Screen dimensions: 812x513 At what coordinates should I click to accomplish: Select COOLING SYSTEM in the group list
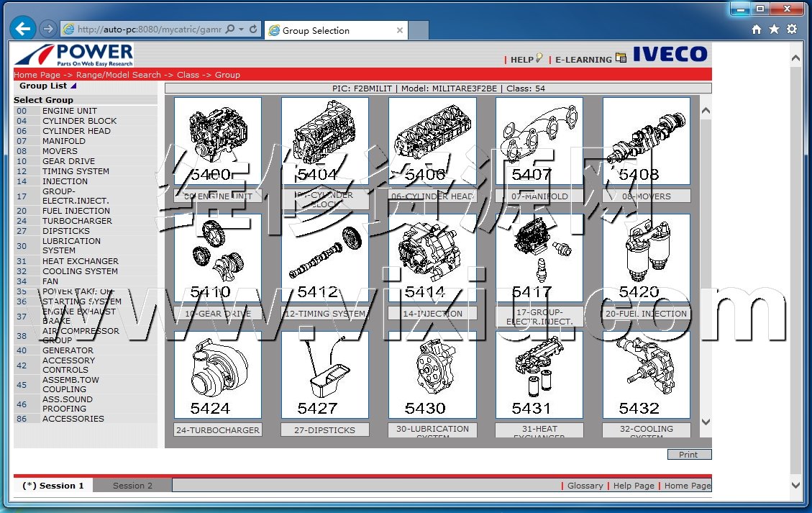80,271
